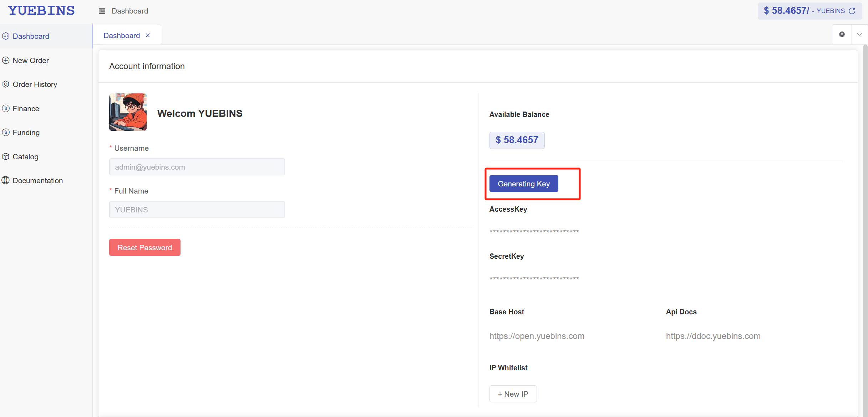Click the Full Name input field
The image size is (868, 417).
coord(197,210)
